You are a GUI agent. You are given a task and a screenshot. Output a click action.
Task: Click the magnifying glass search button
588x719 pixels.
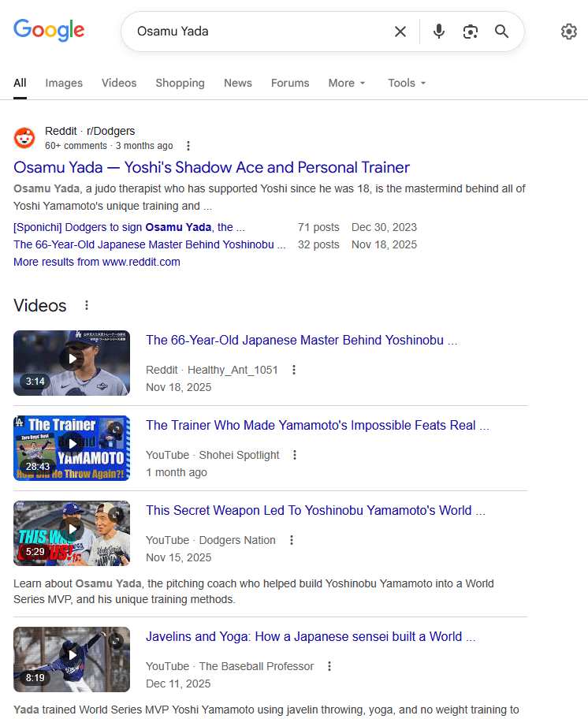501,32
